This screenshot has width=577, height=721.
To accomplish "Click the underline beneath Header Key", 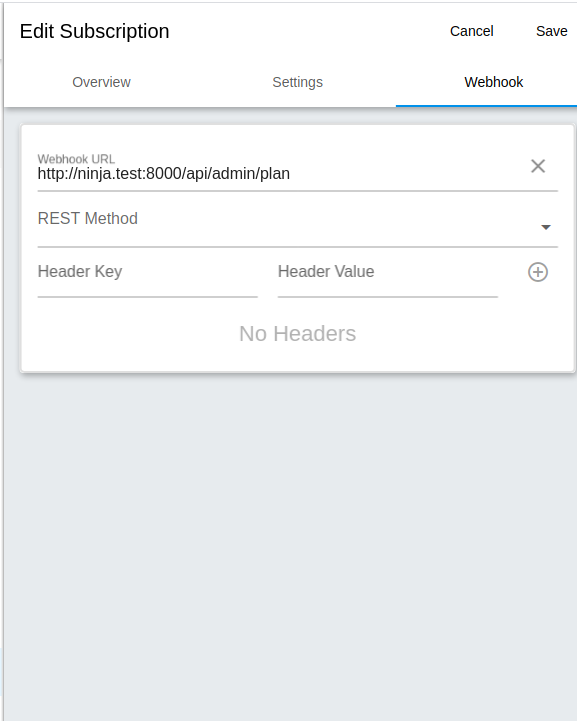I will [148, 297].
